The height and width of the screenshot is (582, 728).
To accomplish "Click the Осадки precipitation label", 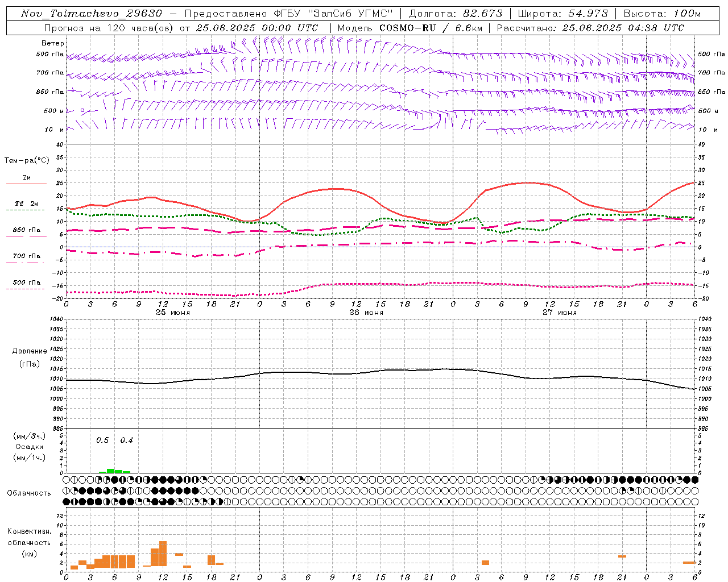I will coord(30,447).
